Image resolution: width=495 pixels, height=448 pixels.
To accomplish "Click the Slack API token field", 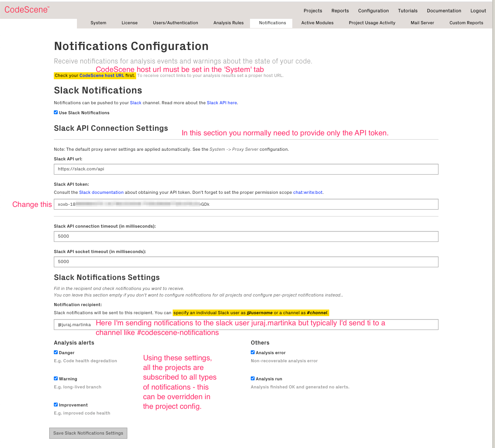I will pyautogui.click(x=246, y=204).
